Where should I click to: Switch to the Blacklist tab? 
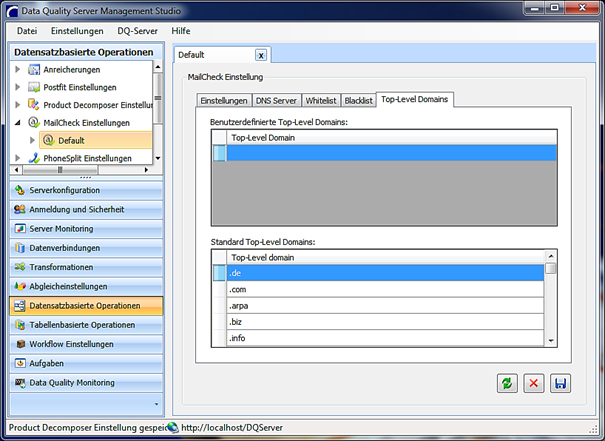[358, 101]
